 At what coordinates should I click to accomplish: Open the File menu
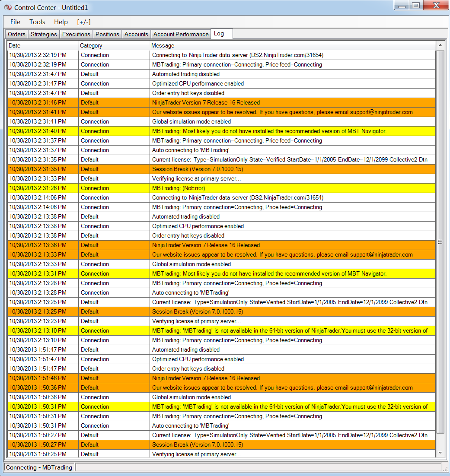[x=15, y=22]
